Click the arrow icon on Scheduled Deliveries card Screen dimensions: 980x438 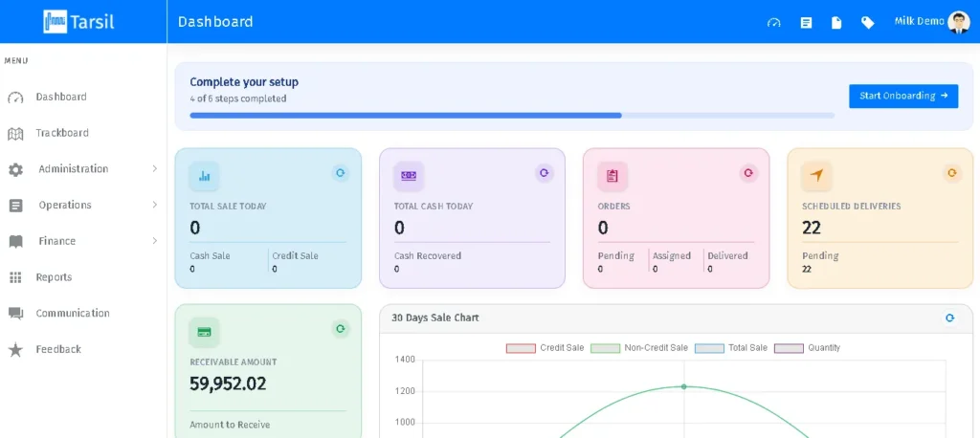[x=817, y=176]
